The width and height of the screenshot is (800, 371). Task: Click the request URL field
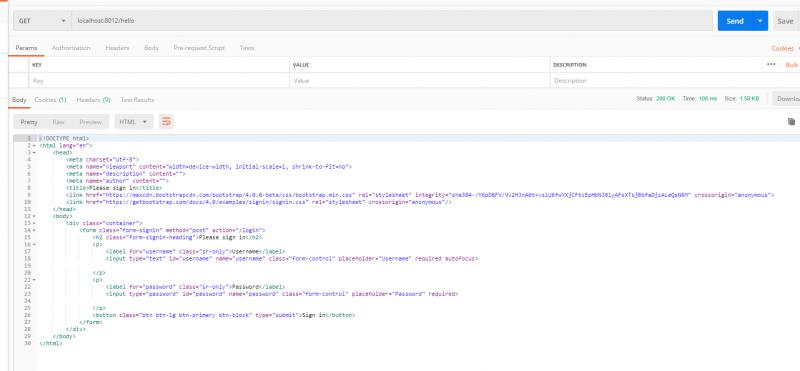(392, 21)
